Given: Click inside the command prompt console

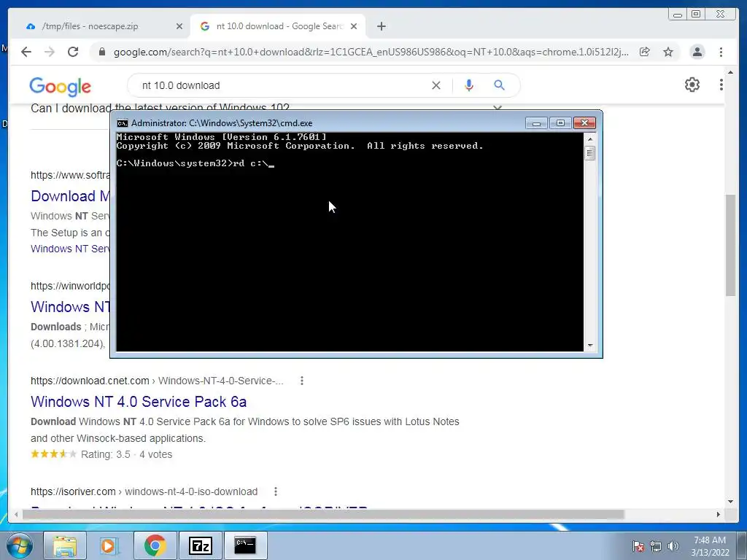Looking at the screenshot, I should tap(349, 242).
